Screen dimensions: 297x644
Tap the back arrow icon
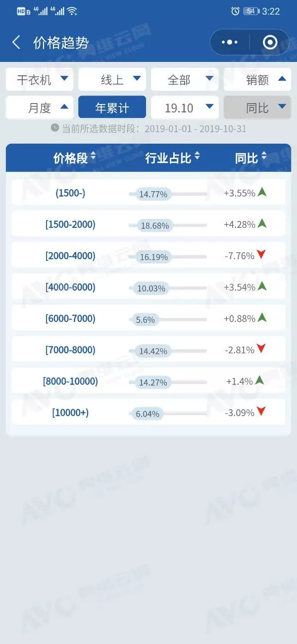pyautogui.click(x=16, y=43)
